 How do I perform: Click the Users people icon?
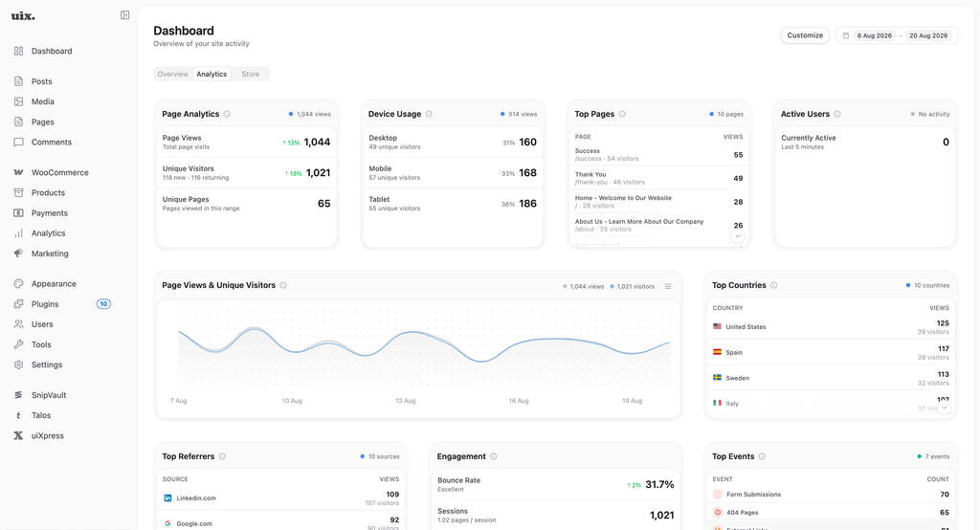pos(19,324)
